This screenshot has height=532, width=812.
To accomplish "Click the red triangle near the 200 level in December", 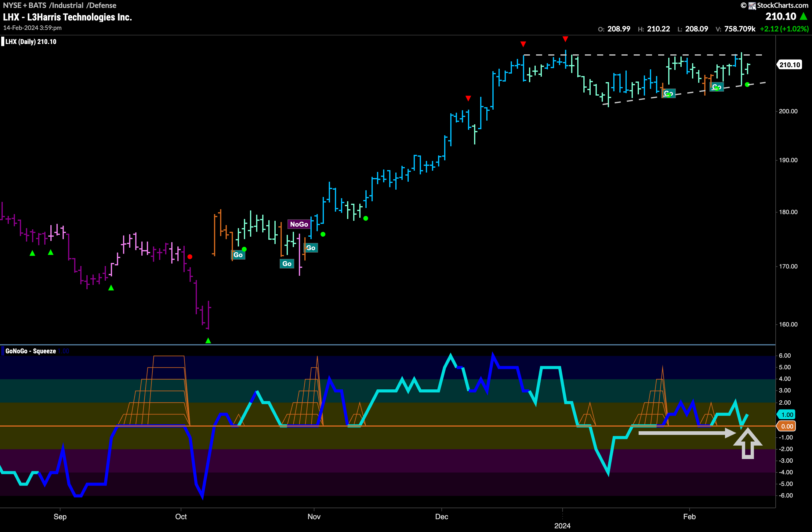I will (468, 98).
